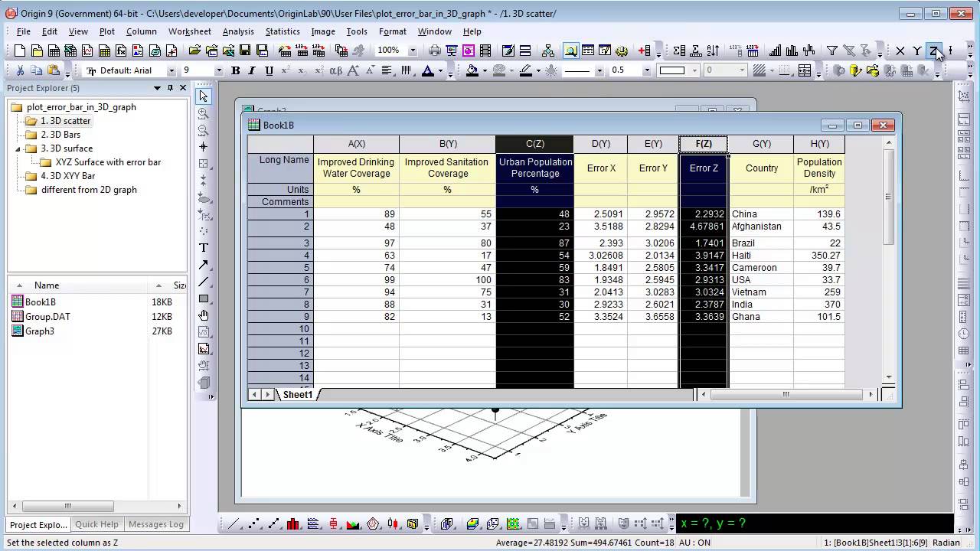Click the line color pencil swatch
The image size is (980, 551).
526,70
